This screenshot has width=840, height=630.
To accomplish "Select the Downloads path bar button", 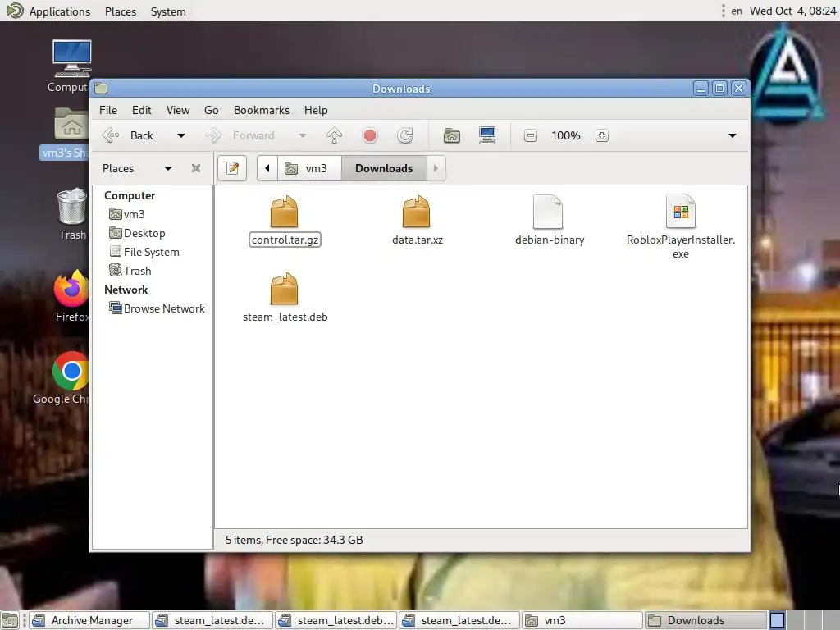I will click(x=384, y=168).
